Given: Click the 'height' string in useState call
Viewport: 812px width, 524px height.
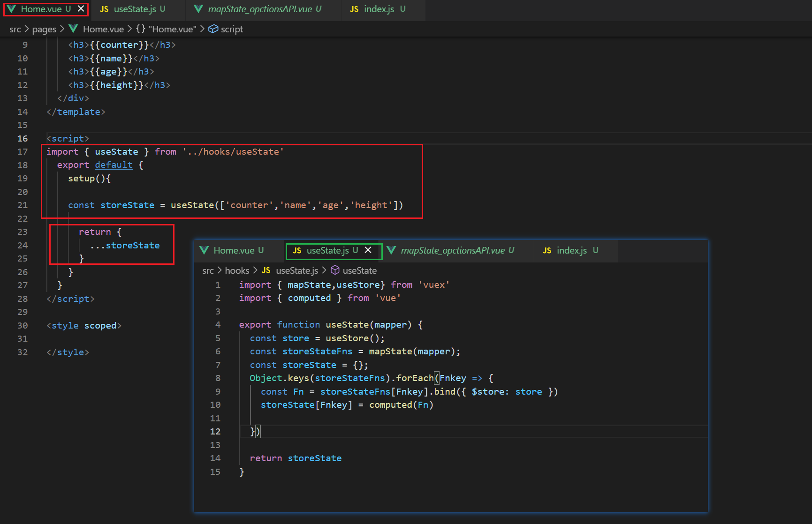Looking at the screenshot, I should pyautogui.click(x=371, y=205).
